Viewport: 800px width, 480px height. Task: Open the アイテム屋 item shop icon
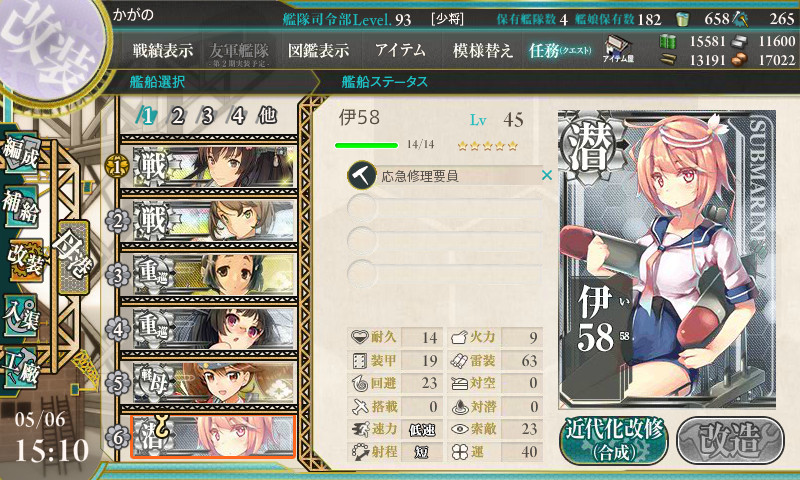pyautogui.click(x=617, y=50)
